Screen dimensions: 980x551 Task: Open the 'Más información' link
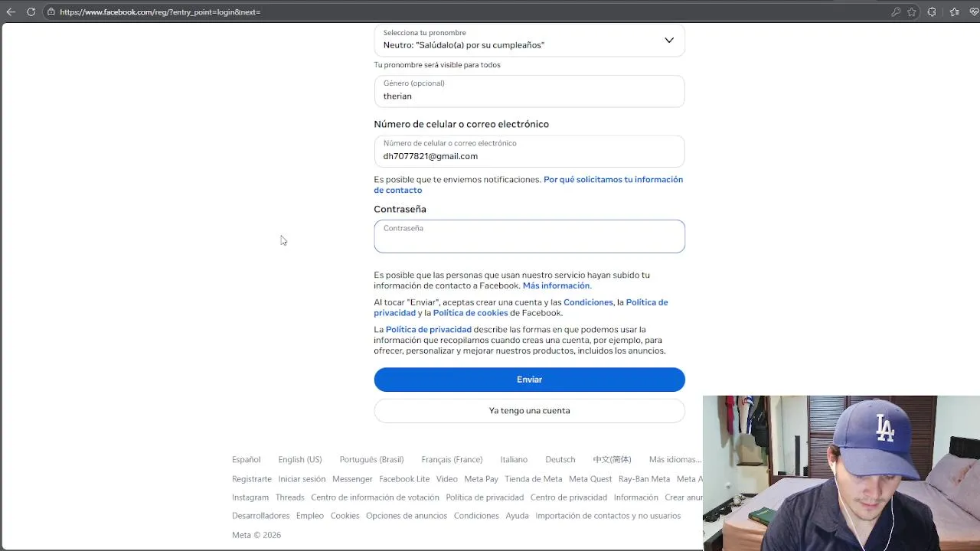pyautogui.click(x=556, y=285)
